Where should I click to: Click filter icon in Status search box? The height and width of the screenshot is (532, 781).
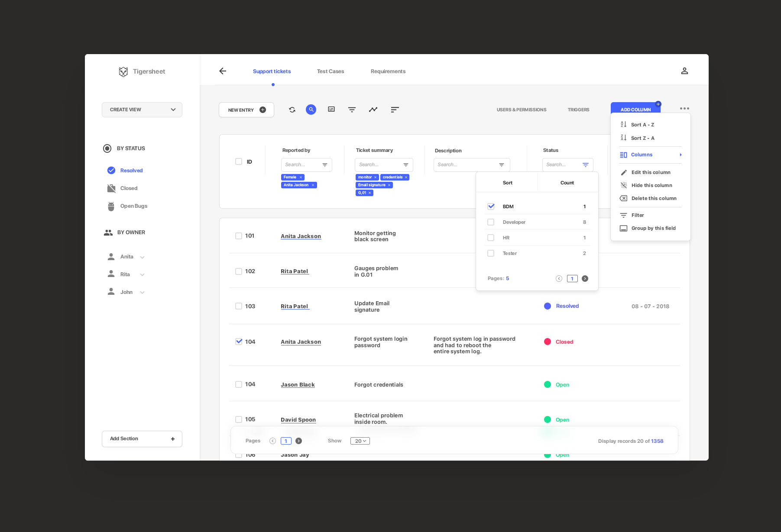(x=585, y=165)
